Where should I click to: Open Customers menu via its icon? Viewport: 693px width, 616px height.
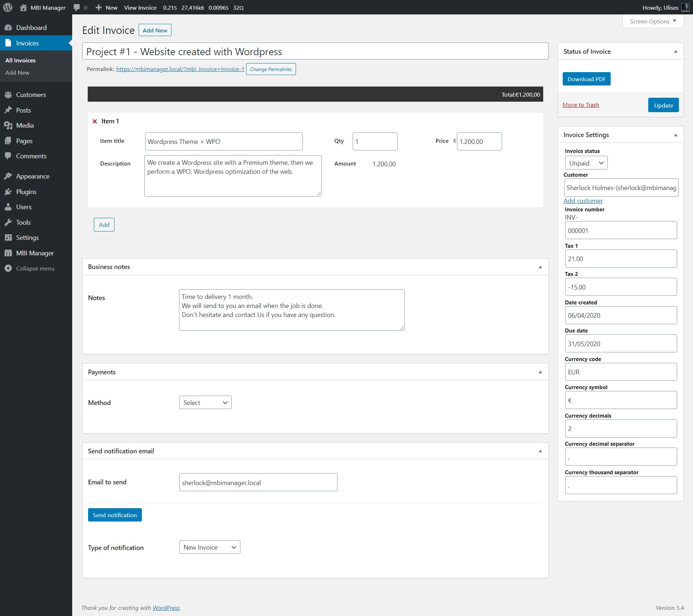coord(8,95)
